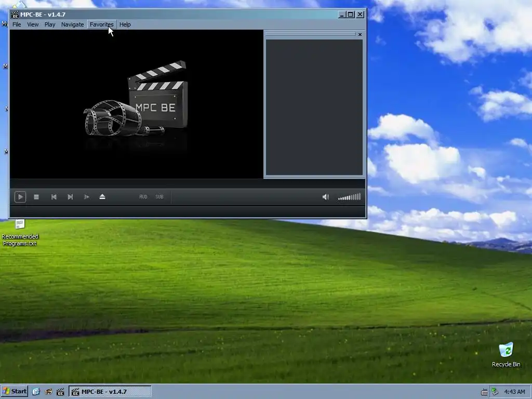Close the playlist side panel
This screenshot has height=399, width=532.
coord(360,34)
